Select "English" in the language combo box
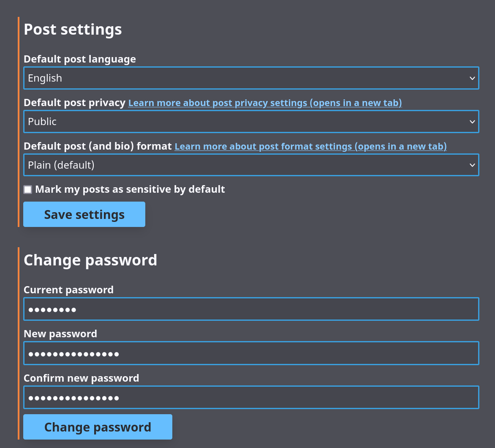The width and height of the screenshot is (495, 448). click(x=45, y=78)
